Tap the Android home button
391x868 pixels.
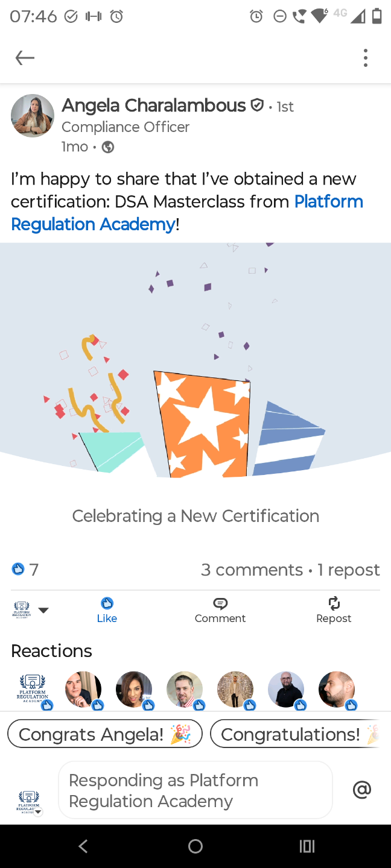tap(195, 846)
